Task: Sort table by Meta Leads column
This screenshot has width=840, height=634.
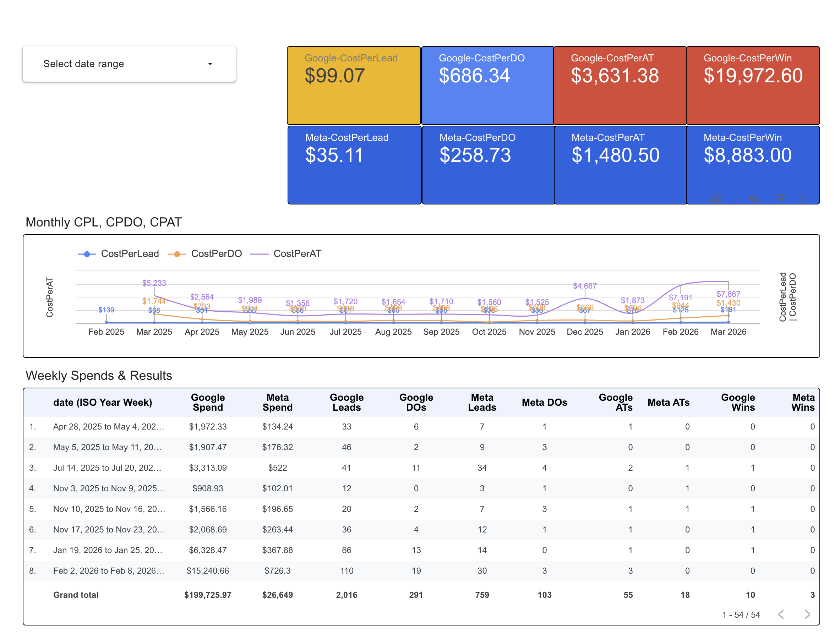Action: click(481, 403)
